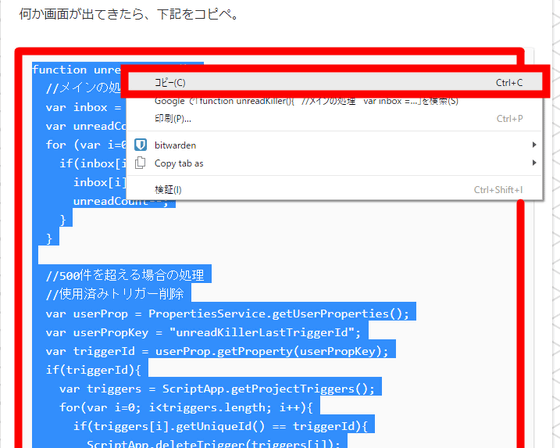The height and width of the screenshot is (448, 560).
Task: Click the line var userProp = PropertiesService.getUserProperties();
Action: point(227,313)
